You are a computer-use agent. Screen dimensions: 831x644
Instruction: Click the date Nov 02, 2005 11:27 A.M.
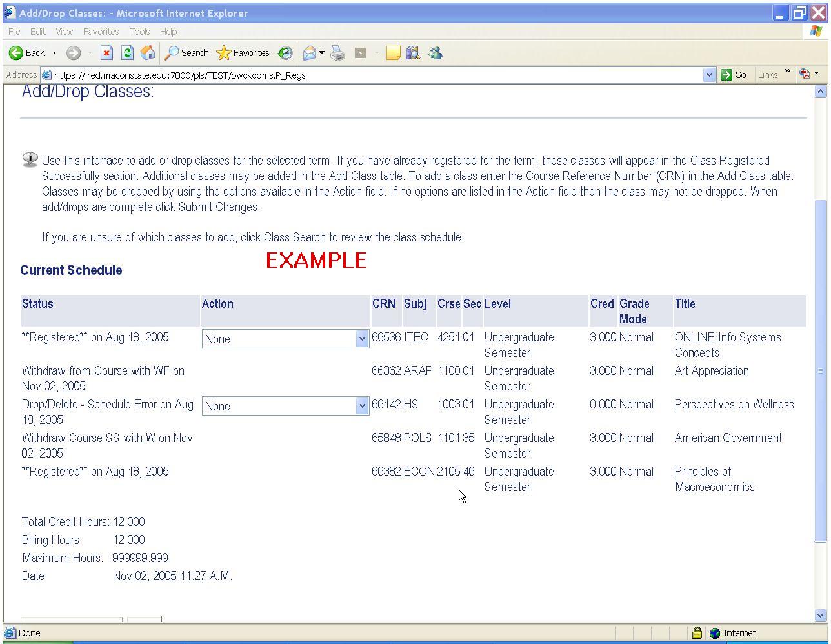(x=172, y=576)
